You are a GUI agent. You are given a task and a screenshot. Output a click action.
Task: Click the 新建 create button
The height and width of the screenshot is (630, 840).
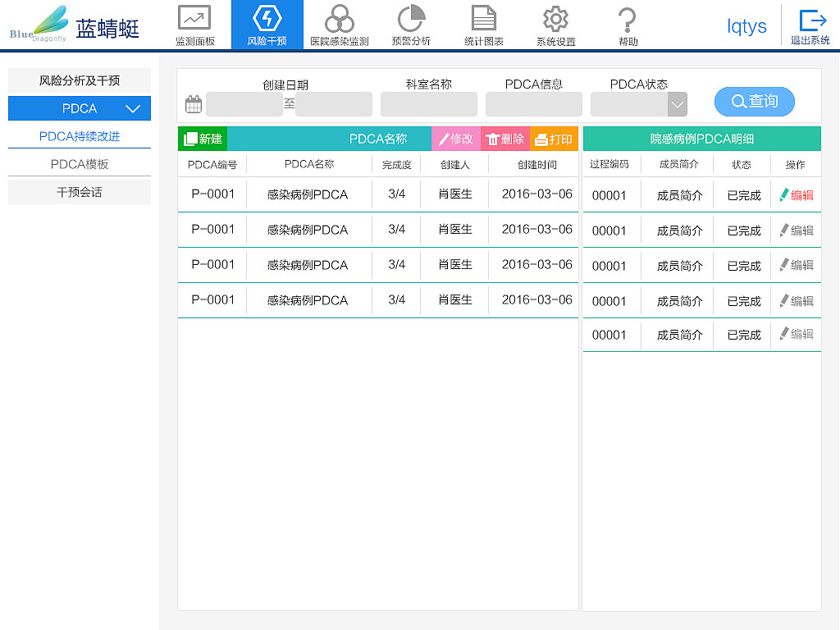(x=203, y=139)
